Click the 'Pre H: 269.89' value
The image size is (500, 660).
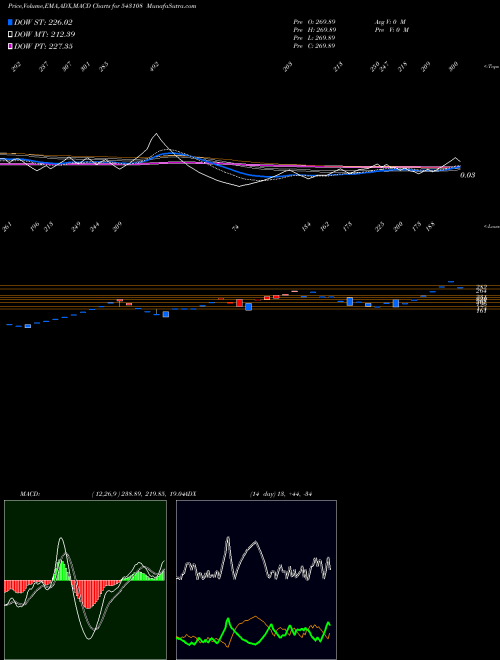pyautogui.click(x=314, y=30)
